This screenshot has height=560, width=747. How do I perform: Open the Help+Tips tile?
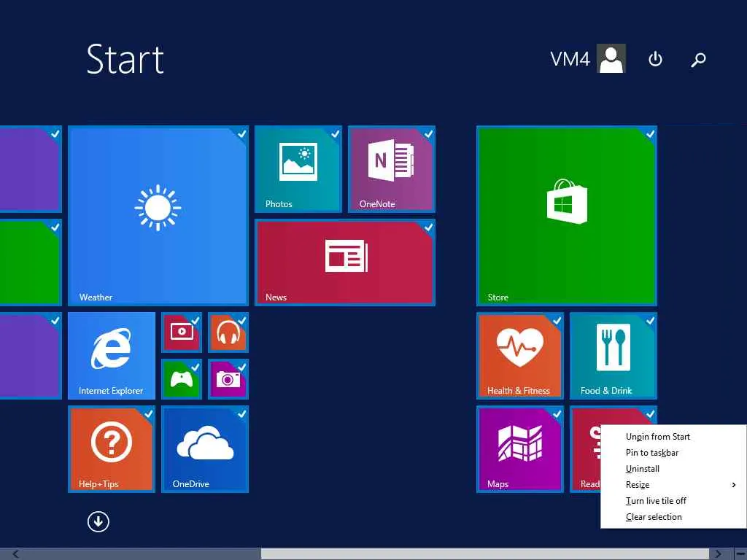pyautogui.click(x=112, y=449)
